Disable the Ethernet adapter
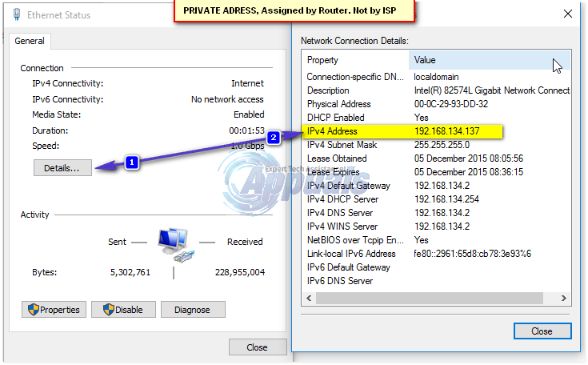Screen dimensions: 588x365 123,310
